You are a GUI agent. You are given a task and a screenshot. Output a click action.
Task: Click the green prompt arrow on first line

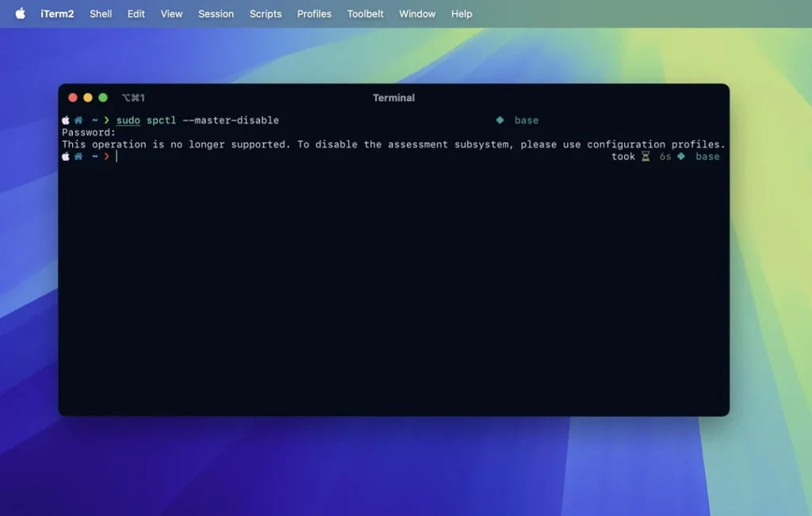point(107,120)
